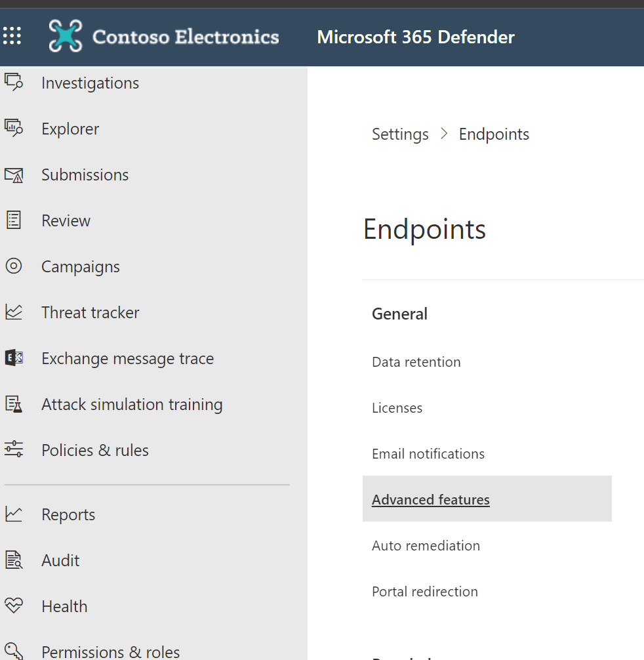Click the Exchange message trace icon
Screen dimensions: 644x660
tap(14, 358)
